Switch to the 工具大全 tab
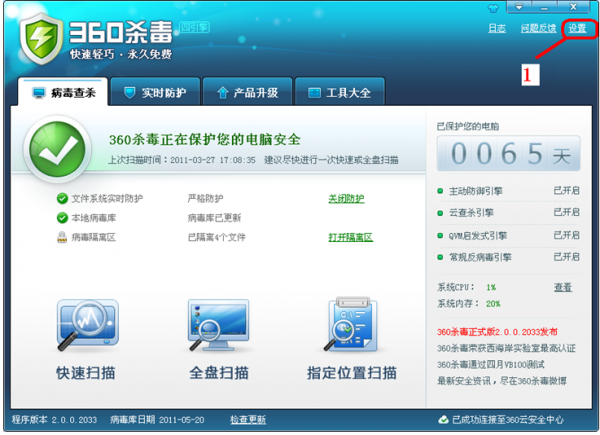Viewport: 600px width, 435px height. tap(340, 92)
